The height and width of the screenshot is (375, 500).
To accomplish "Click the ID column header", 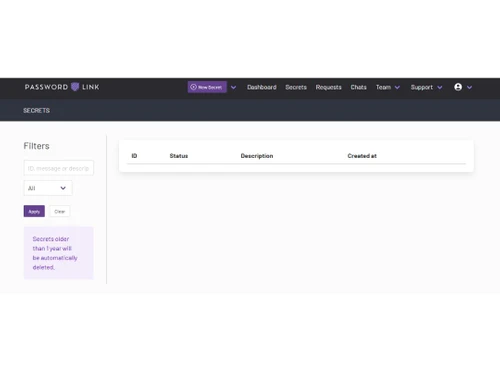I will (x=134, y=156).
